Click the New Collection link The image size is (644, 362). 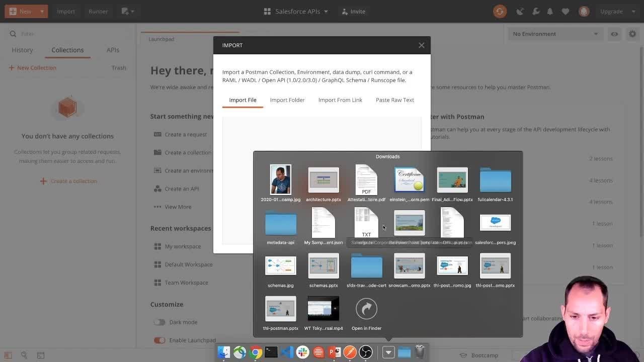[32, 67]
